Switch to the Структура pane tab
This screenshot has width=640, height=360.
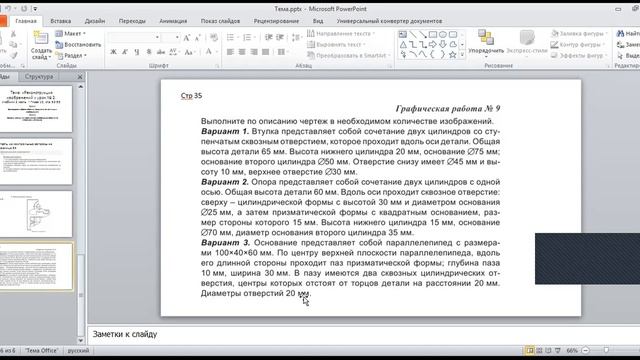pyautogui.click(x=39, y=76)
